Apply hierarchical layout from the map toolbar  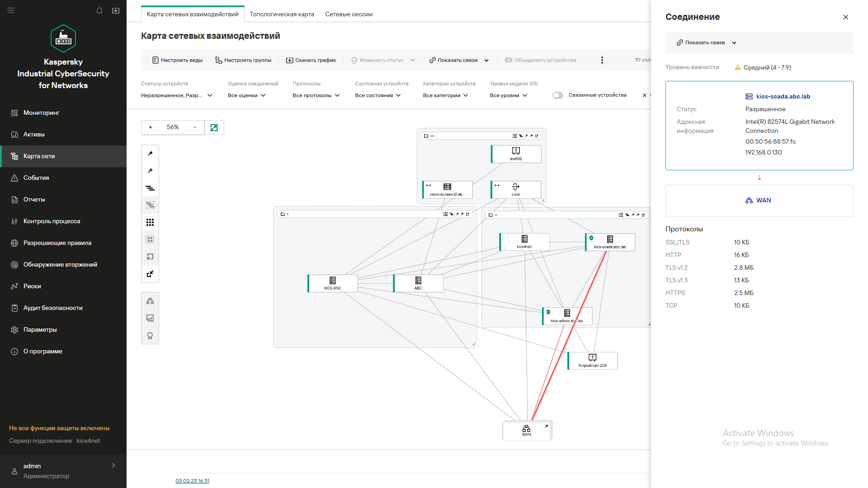point(150,188)
